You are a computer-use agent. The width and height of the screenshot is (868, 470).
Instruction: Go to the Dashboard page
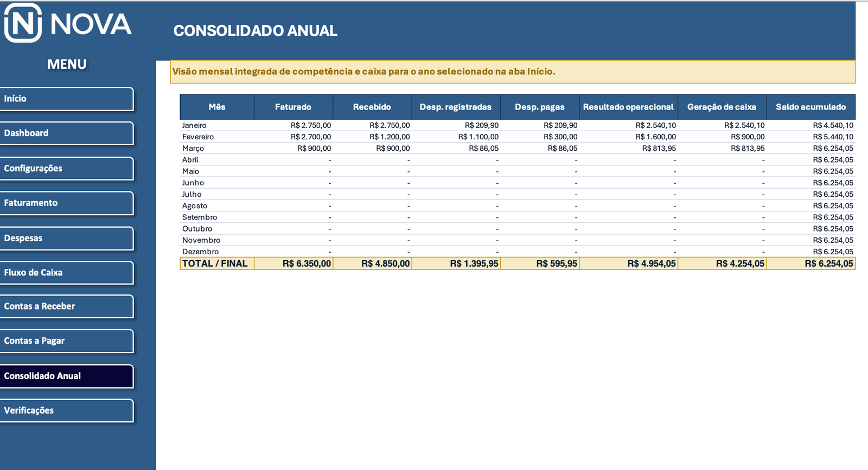[67, 133]
